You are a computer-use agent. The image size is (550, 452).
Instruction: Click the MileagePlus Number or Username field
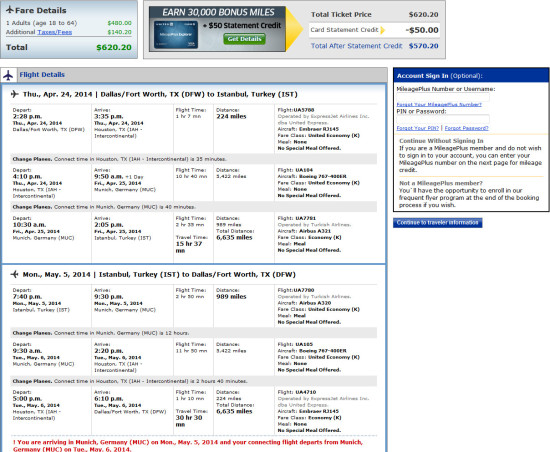pyautogui.click(x=443, y=97)
